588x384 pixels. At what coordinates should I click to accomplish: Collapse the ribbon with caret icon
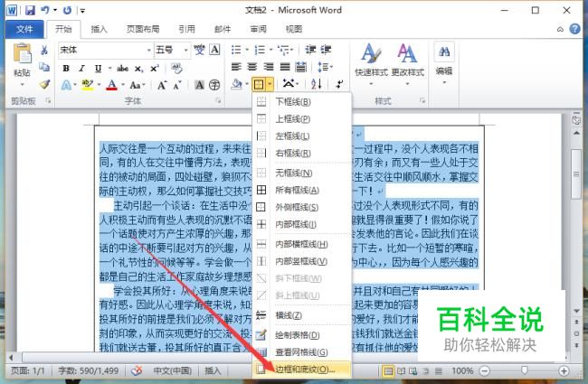pos(560,29)
